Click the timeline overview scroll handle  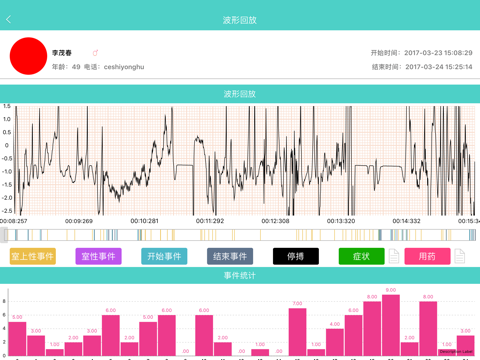pos(4,235)
